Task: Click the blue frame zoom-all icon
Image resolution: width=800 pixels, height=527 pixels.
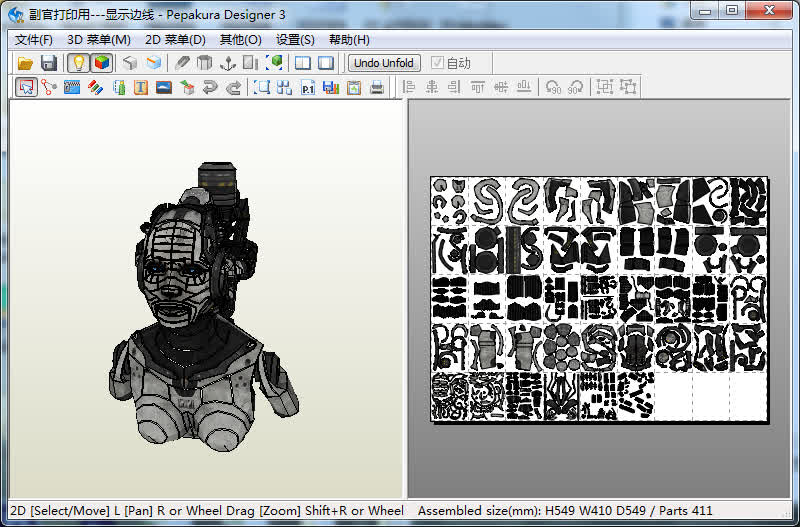Action: [262, 87]
